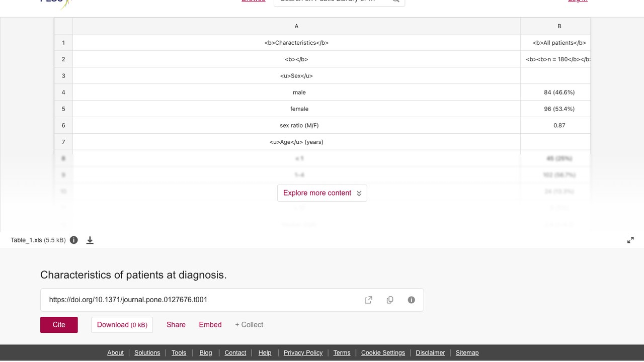Select column A header in the table
The image size is (644, 362).
pyautogui.click(x=296, y=26)
